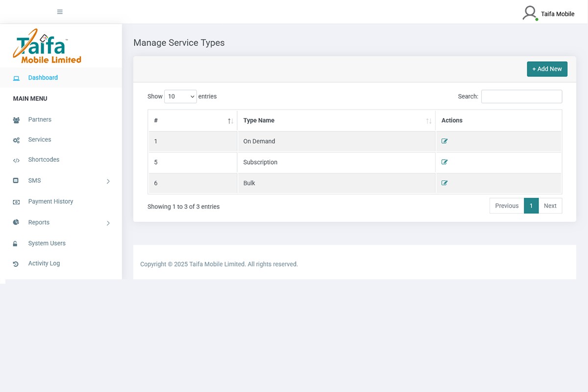Select the SMS message icon
The image size is (588, 392).
(x=16, y=180)
